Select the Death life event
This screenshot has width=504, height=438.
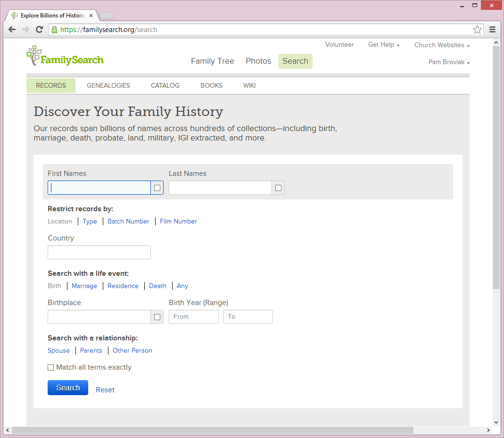pyautogui.click(x=158, y=286)
